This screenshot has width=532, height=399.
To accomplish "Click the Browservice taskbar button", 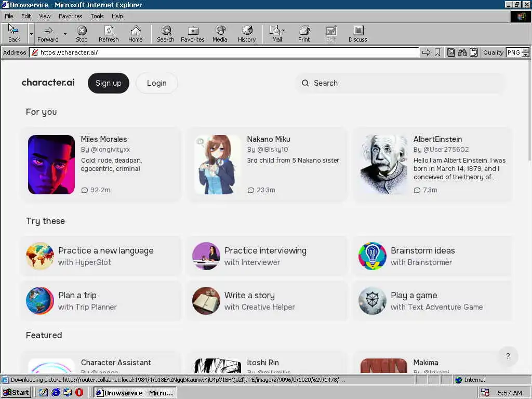I will [135, 393].
